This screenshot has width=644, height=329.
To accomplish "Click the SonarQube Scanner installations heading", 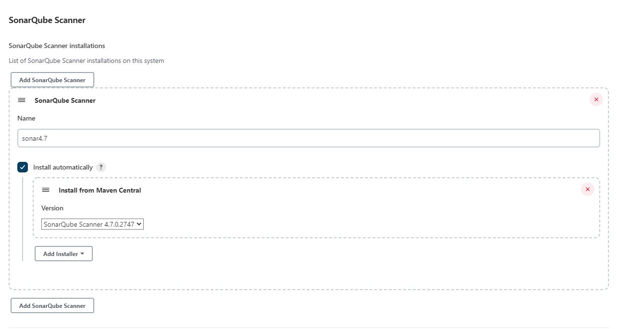I will (56, 46).
